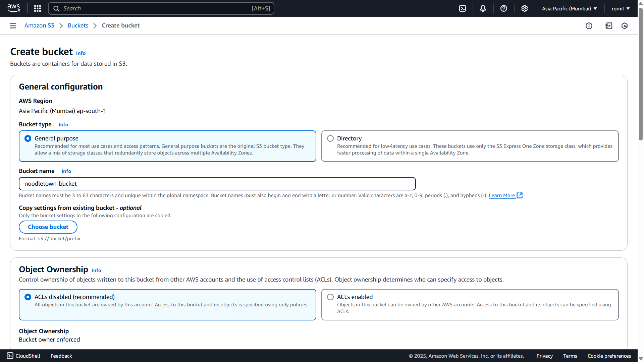The image size is (644, 362).
Task: Click the 'Format: s3://bucket/prefix' hint text
Action: click(50, 239)
